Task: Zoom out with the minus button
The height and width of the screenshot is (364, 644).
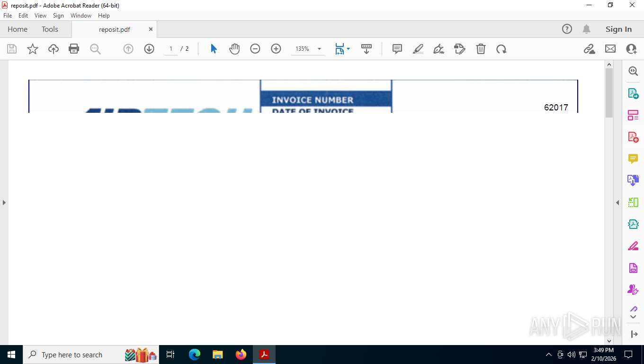Action: [255, 49]
